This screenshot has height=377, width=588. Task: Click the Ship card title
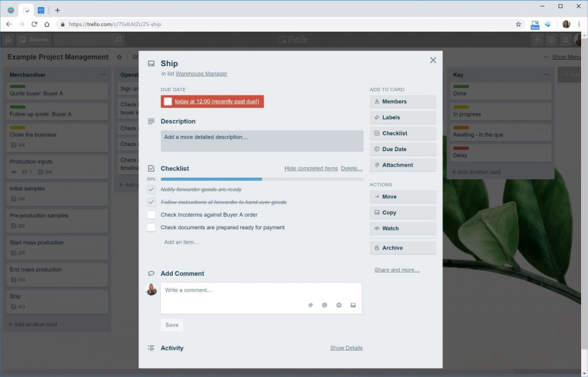169,63
